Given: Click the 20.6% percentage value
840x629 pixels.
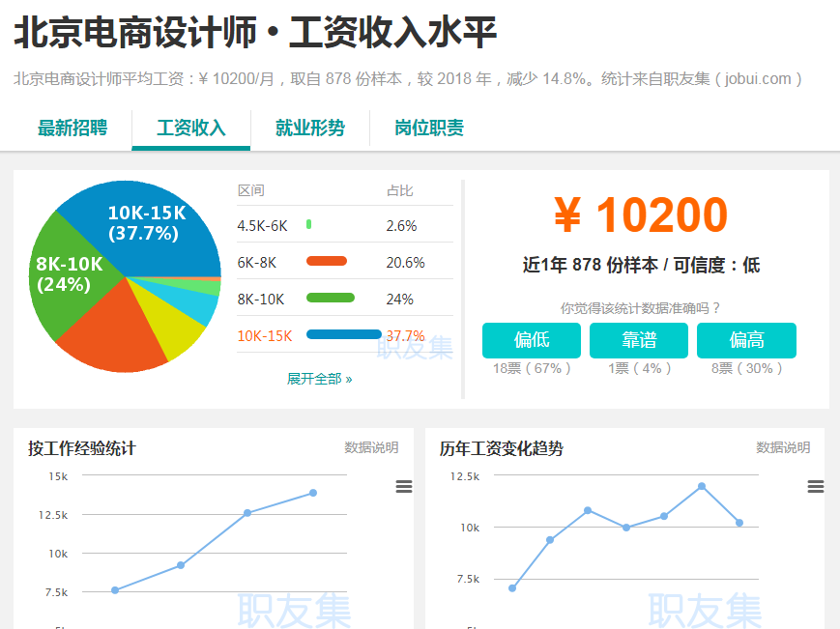Looking at the screenshot, I should [x=406, y=263].
